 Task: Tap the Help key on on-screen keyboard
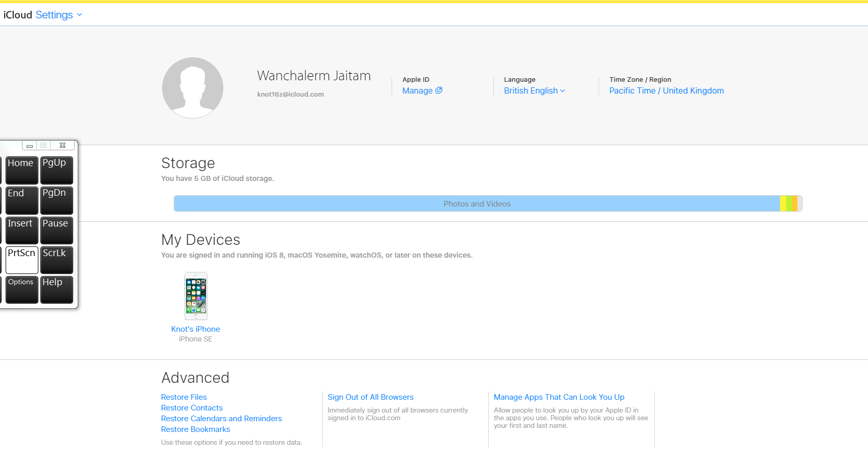(57, 290)
